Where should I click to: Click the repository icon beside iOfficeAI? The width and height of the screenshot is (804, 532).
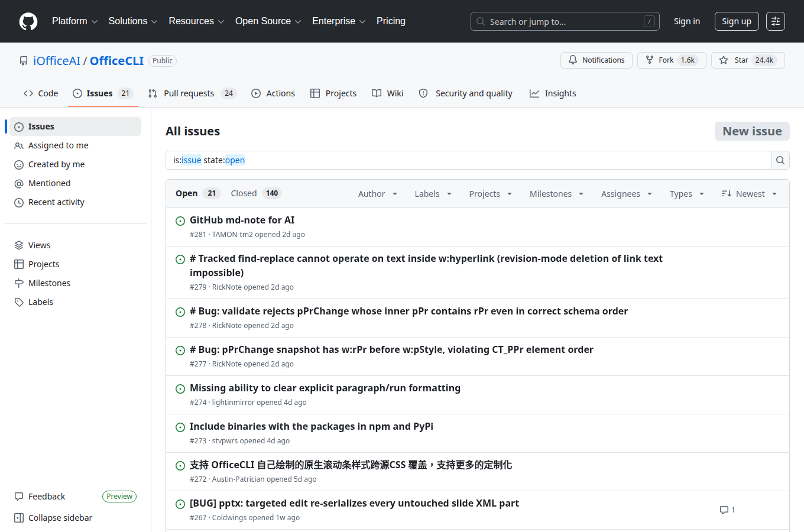click(24, 61)
